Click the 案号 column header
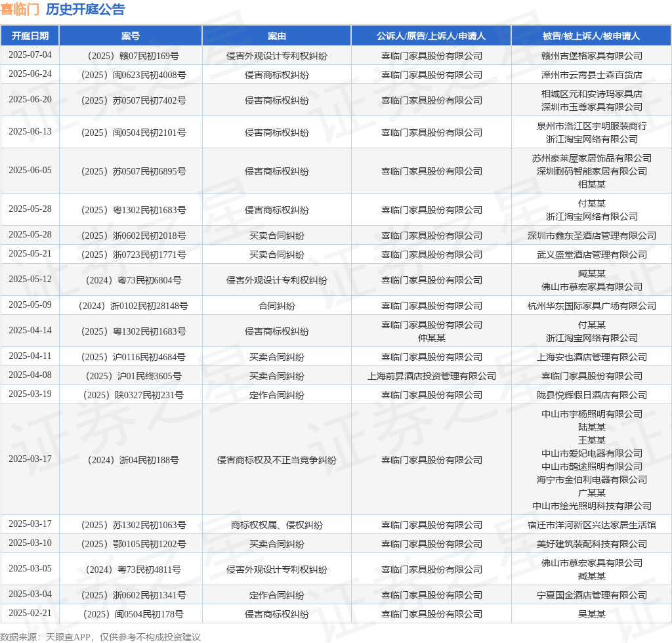Viewport: 672px width, 643px height. click(131, 36)
